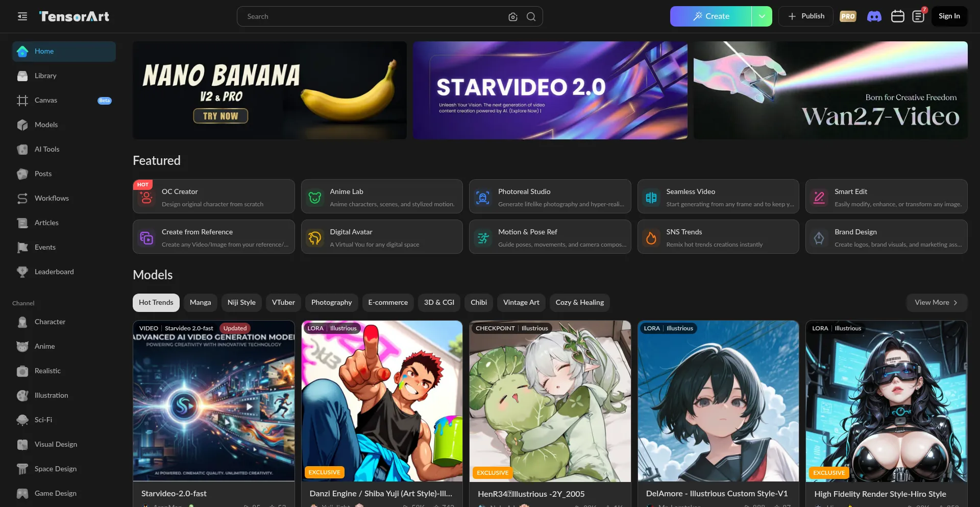
Task: Open image search via camera icon
Action: click(513, 17)
